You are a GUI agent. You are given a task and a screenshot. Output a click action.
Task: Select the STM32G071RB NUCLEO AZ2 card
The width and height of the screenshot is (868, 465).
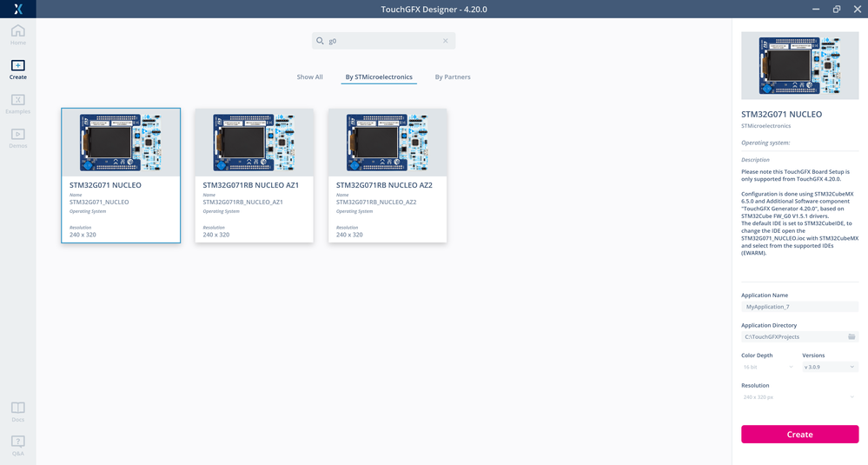pos(388,176)
